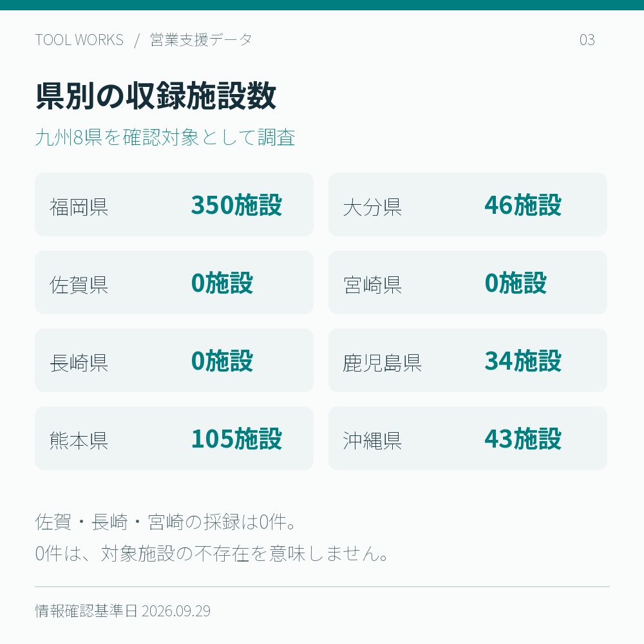Select the 0施設 value beside 長崎県
This screenshot has height=644, width=644.
coord(222,361)
